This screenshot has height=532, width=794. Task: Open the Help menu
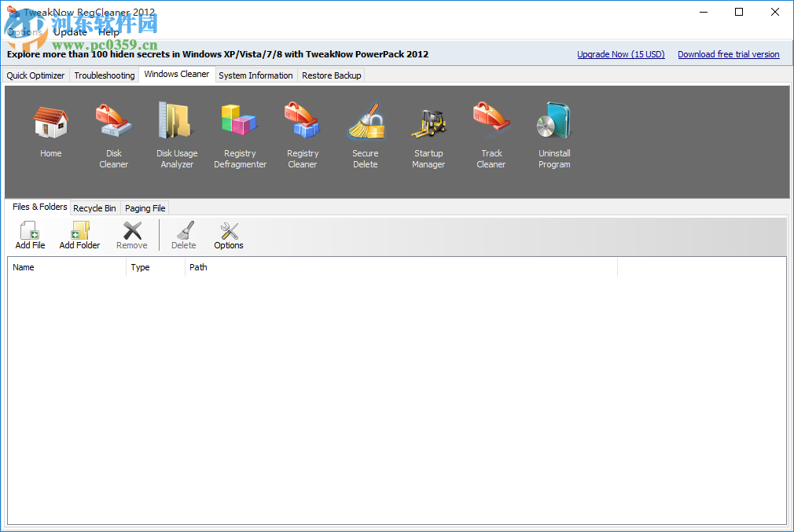click(108, 31)
